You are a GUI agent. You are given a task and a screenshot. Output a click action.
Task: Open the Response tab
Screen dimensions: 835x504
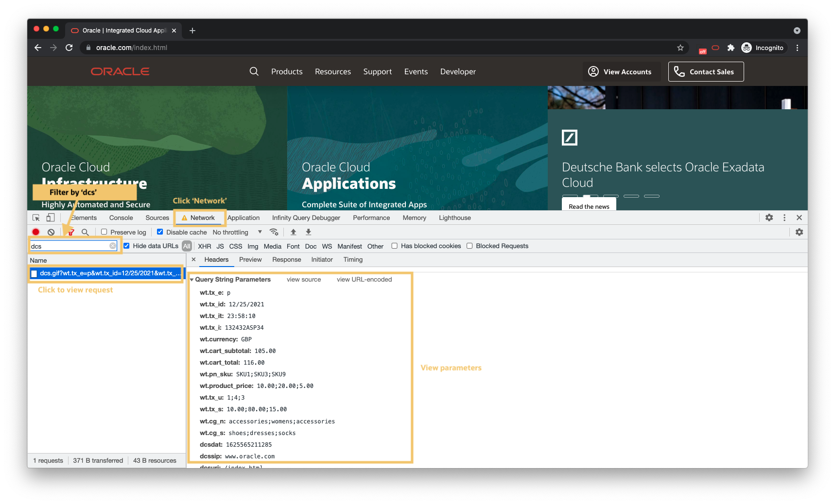[x=286, y=260]
